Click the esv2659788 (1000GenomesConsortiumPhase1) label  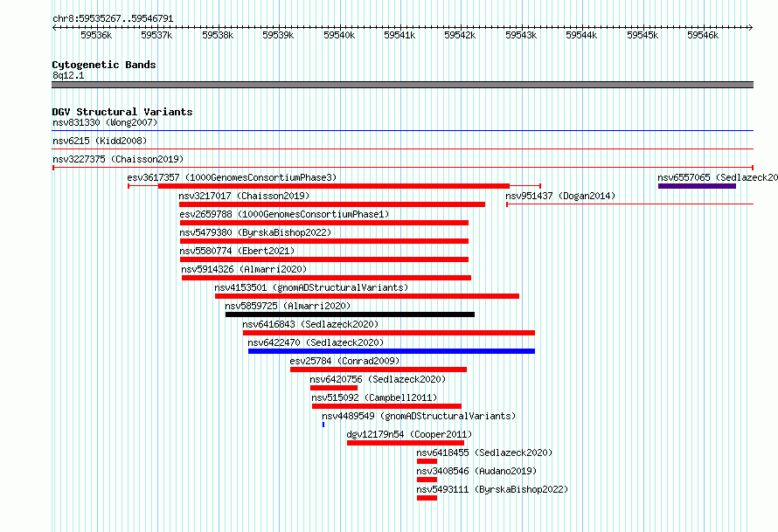tap(284, 214)
